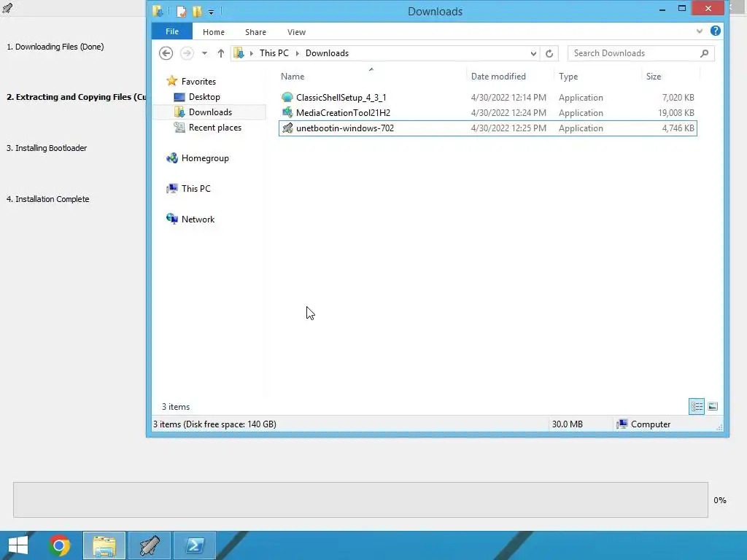Click the unetbootin file icon

[x=287, y=128]
